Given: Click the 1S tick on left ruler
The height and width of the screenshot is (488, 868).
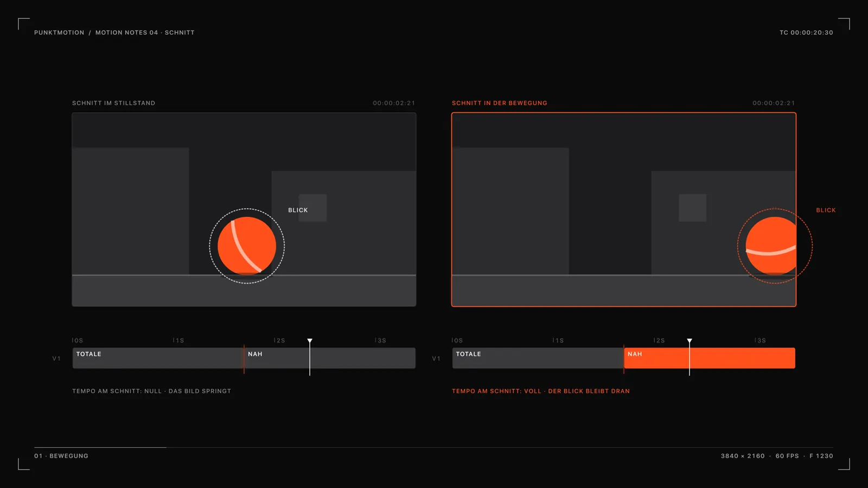Looking at the screenshot, I should tap(178, 341).
